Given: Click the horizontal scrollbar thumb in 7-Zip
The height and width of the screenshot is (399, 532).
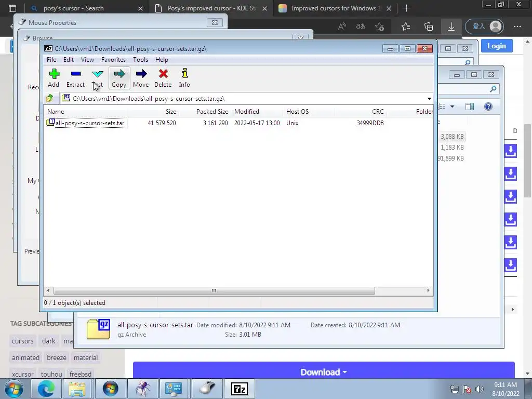Looking at the screenshot, I should click(214, 291).
